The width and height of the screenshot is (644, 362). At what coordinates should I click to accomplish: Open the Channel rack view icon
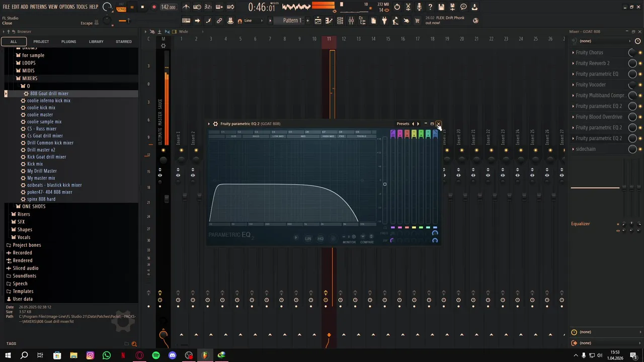coord(340,21)
